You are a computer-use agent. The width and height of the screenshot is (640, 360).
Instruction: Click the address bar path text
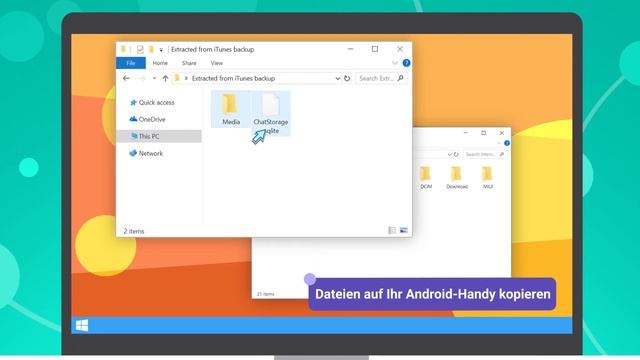coord(233,78)
